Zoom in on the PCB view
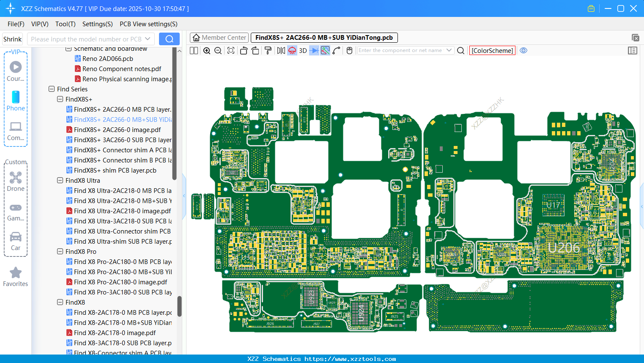Viewport: 644px width, 363px height. coord(207,50)
